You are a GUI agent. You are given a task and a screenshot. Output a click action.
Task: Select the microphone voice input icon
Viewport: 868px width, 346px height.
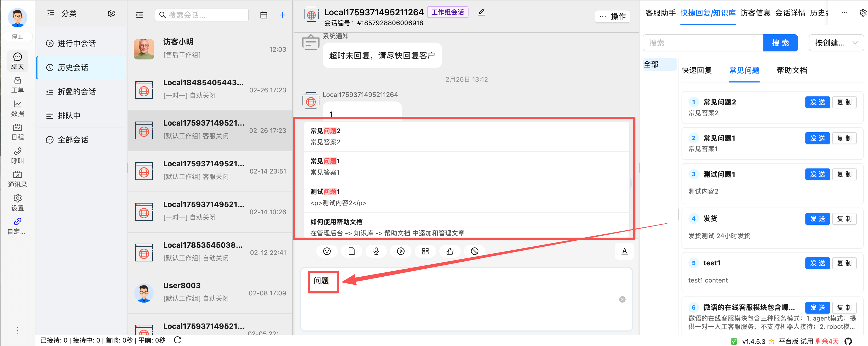(x=376, y=251)
